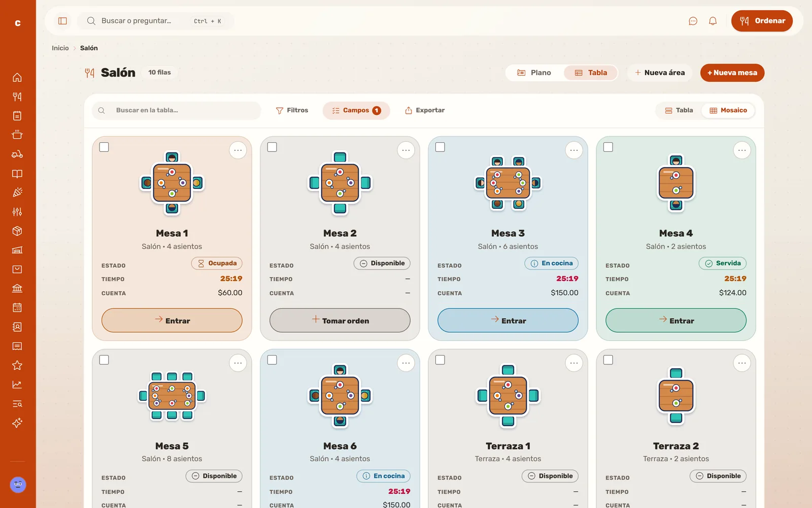This screenshot has height=508, width=812.
Task: Switch to the Tabla layout beside Mosaico
Action: point(679,110)
